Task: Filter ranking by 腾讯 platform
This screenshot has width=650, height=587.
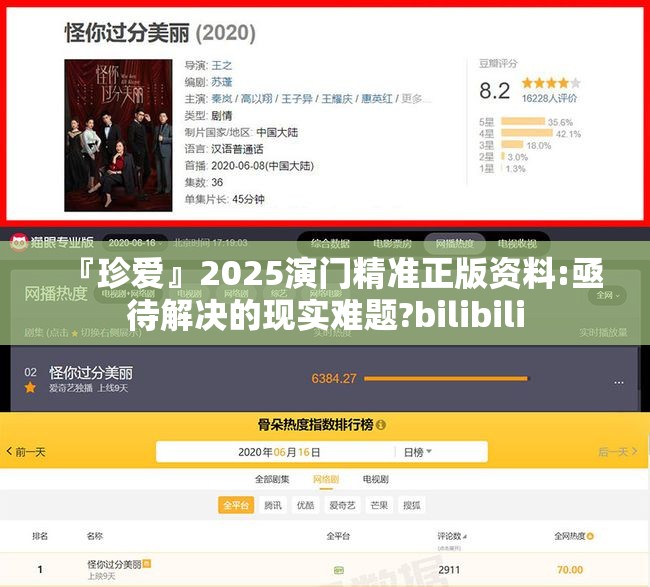Action: (x=273, y=505)
